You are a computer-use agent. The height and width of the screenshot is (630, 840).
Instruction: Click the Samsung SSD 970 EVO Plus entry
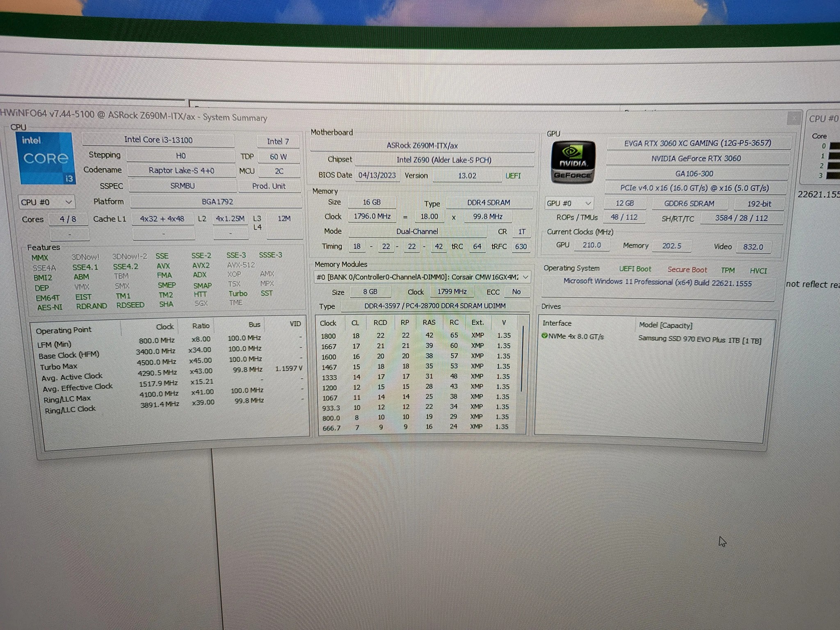pos(700,340)
